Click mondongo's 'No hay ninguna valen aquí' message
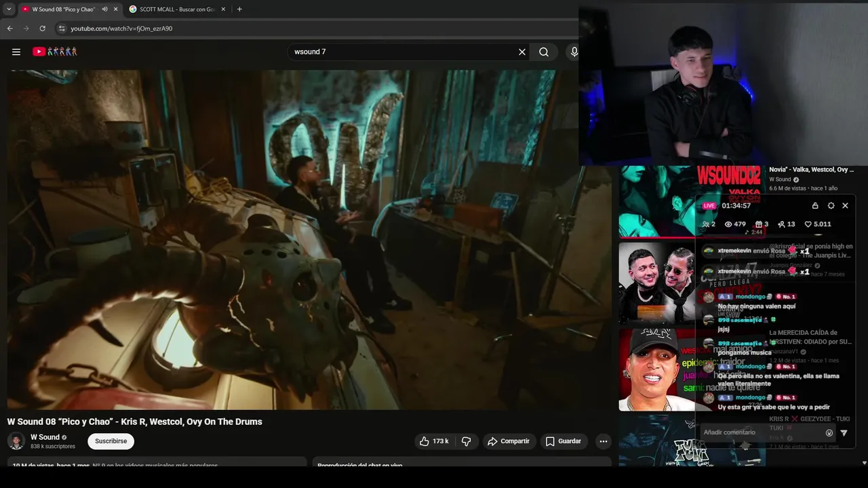 click(757, 306)
